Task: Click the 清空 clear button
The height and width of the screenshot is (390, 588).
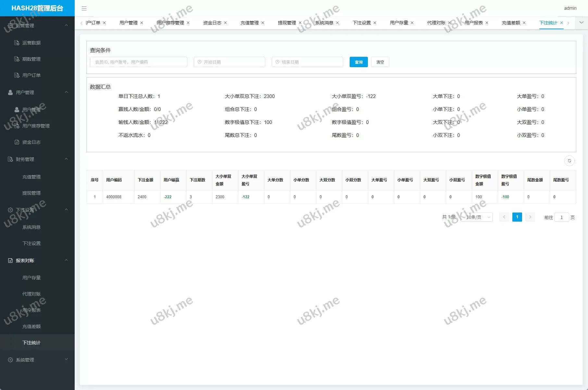Action: click(x=380, y=62)
